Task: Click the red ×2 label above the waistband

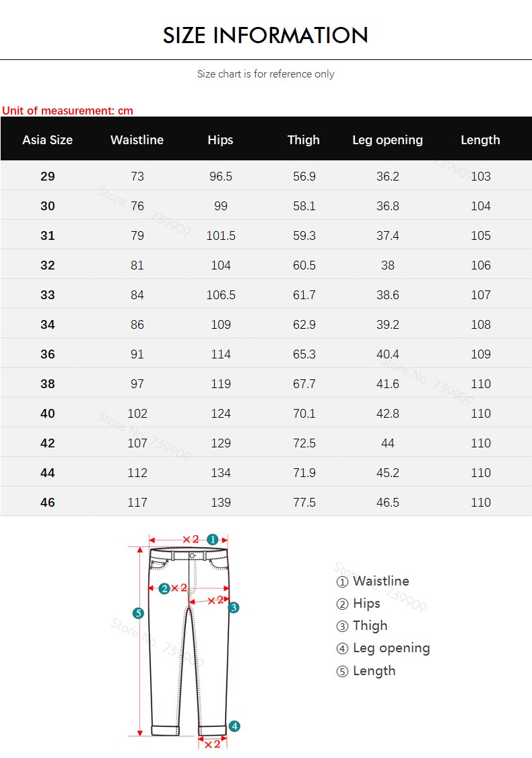Action: (x=191, y=539)
